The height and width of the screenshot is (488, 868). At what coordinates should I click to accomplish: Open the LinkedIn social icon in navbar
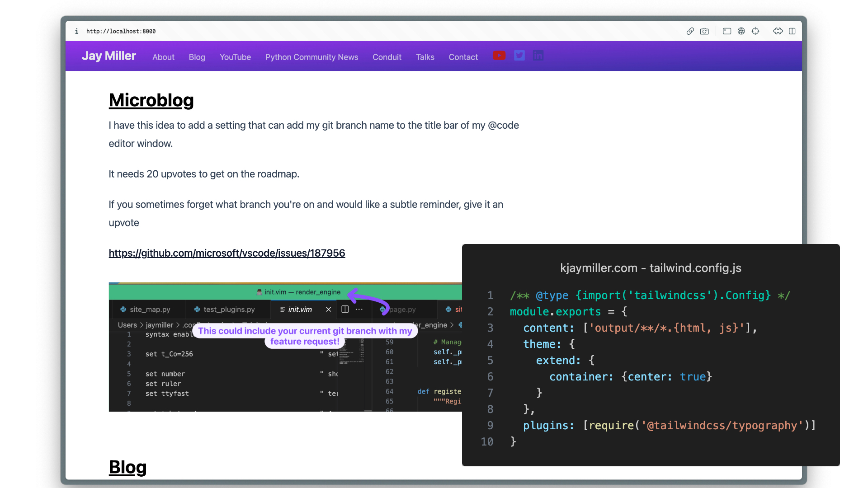pyautogui.click(x=538, y=56)
